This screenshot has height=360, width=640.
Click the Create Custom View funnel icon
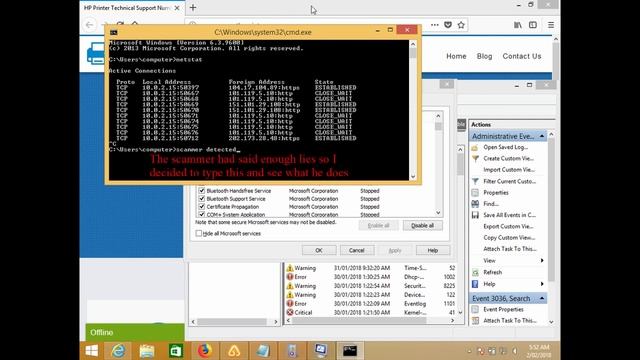click(x=475, y=158)
